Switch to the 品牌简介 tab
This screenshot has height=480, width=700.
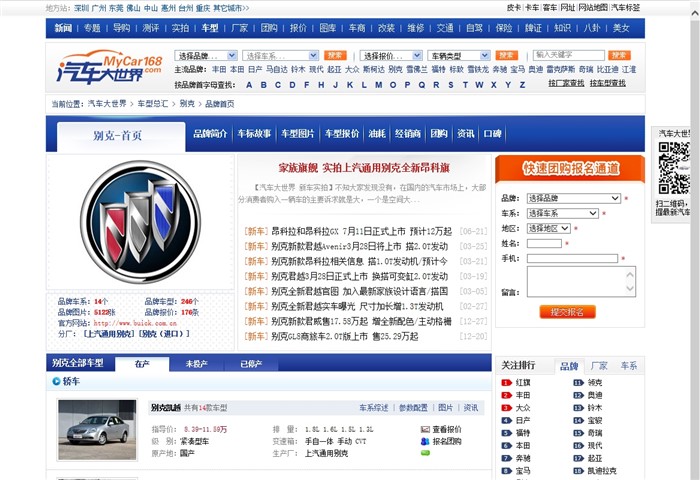click(x=210, y=134)
